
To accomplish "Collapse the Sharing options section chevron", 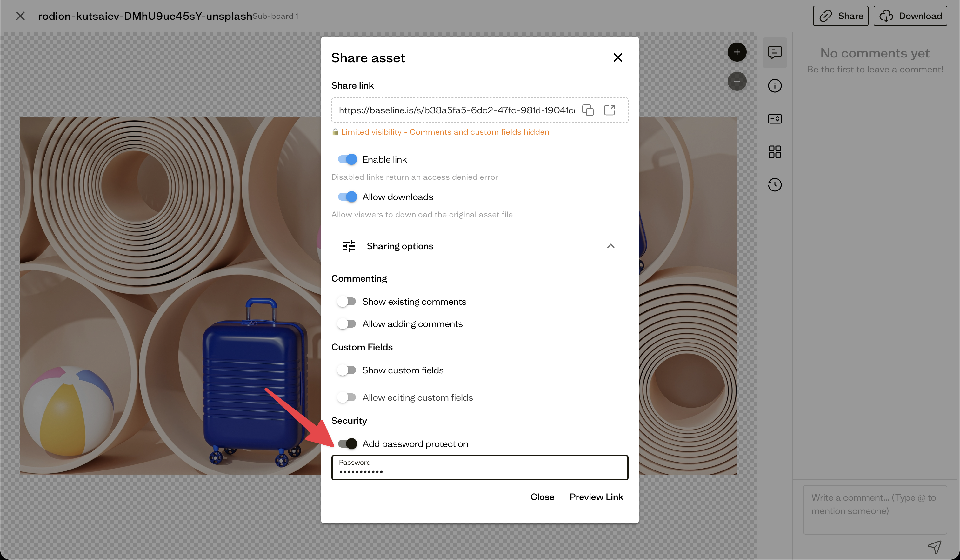I will 611,246.
